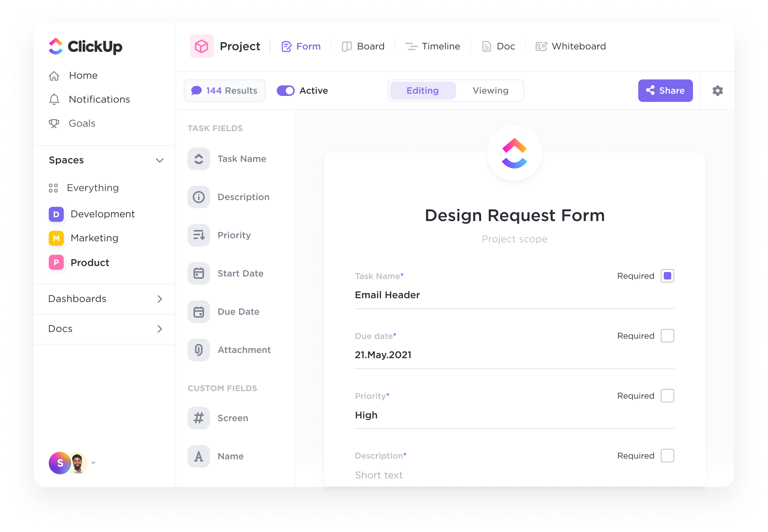The width and height of the screenshot is (768, 532).
Task: Enable the Required checkbox for Priority
Action: [x=667, y=396]
